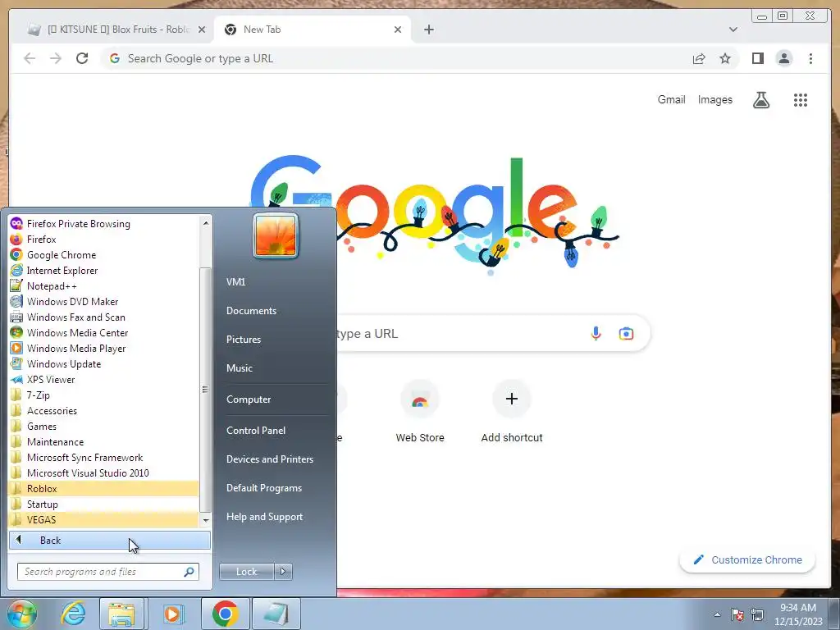Click the Lock button
Image resolution: width=840 pixels, height=630 pixels.
pyautogui.click(x=246, y=572)
